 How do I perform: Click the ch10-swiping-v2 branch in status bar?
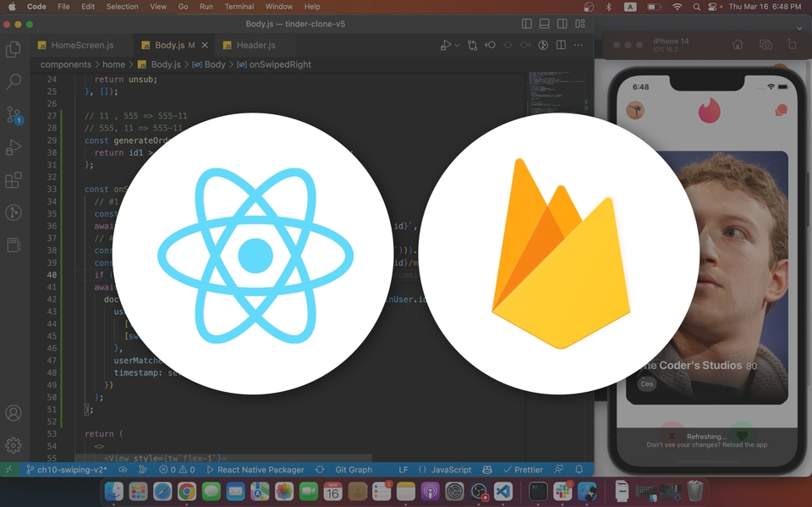click(x=67, y=470)
